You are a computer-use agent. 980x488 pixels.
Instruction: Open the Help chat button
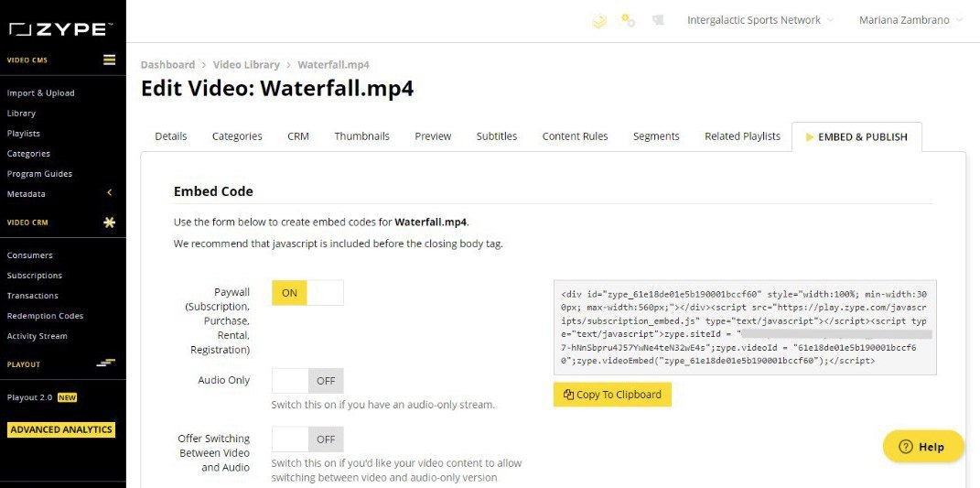923,447
